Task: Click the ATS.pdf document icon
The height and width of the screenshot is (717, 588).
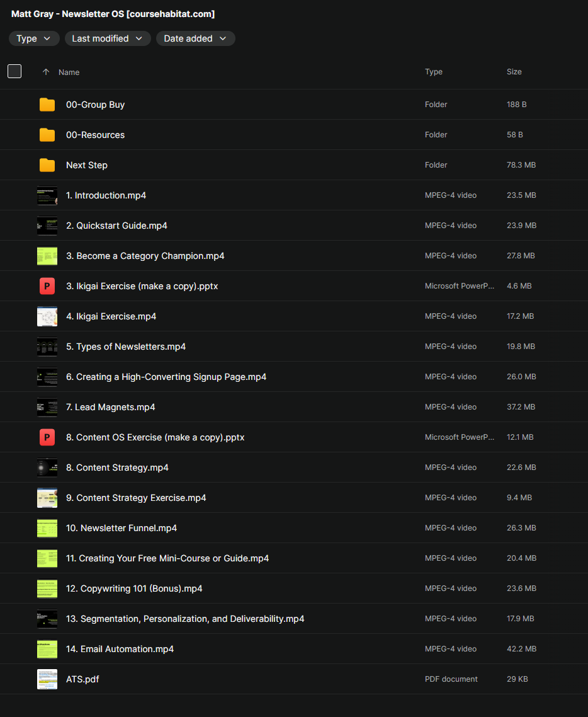Action: [47, 679]
